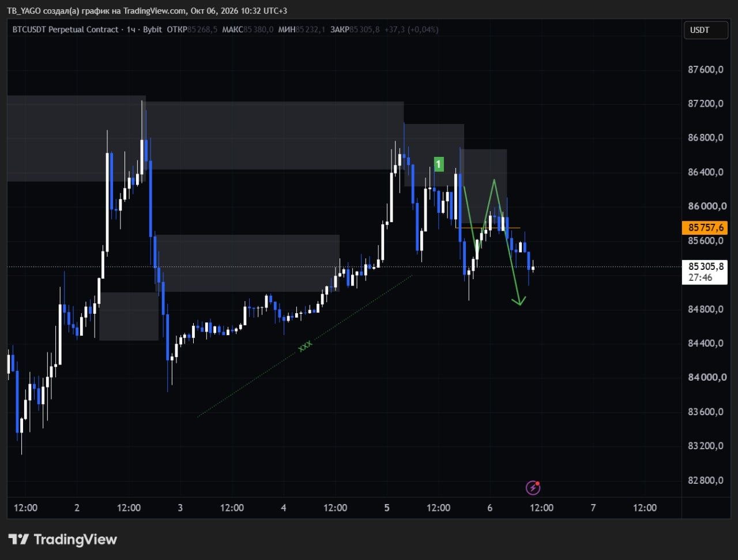This screenshot has height=560, width=738.
Task: Click the purple lightning bolt events icon
Action: tap(533, 488)
